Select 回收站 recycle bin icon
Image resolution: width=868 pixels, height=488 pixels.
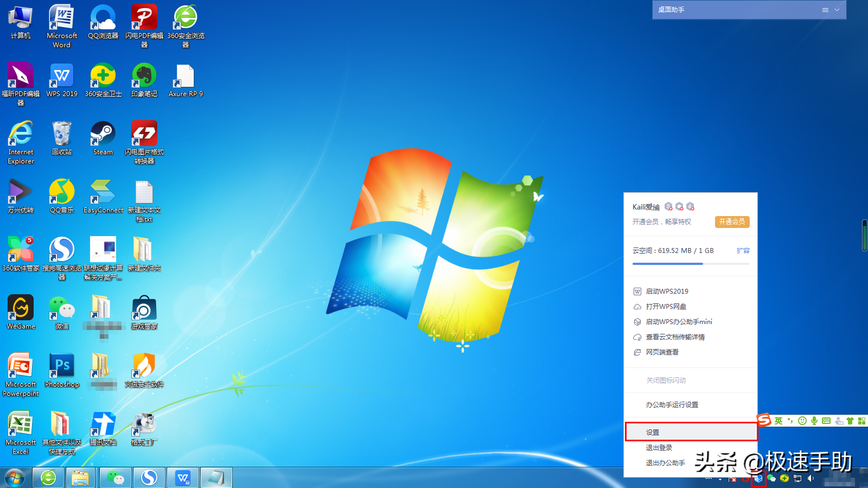click(x=62, y=138)
